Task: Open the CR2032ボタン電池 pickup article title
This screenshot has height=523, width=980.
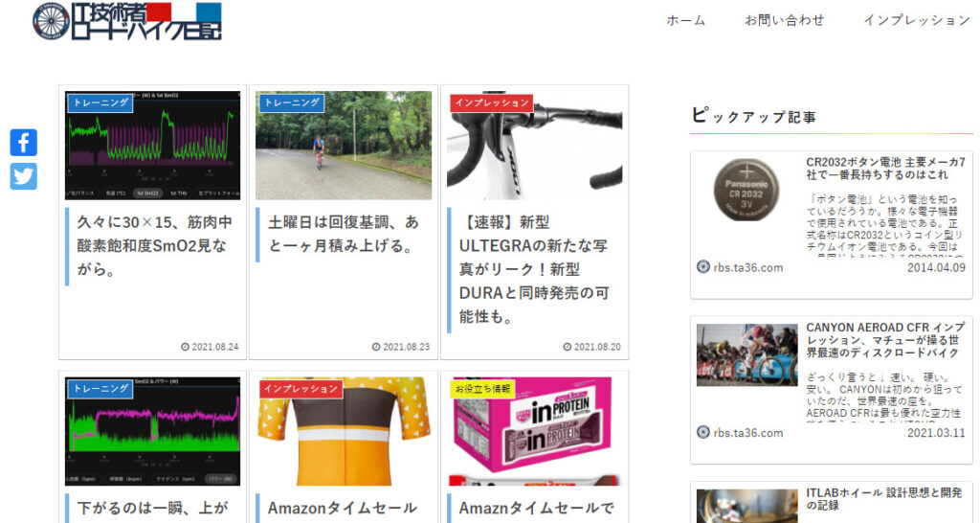Action: [885, 169]
